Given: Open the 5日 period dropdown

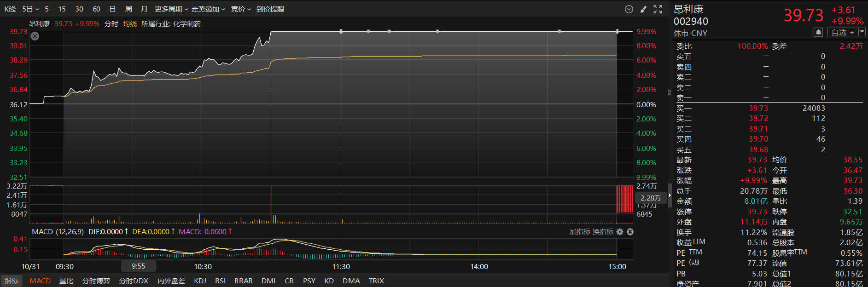Looking at the screenshot, I should pyautogui.click(x=31, y=9).
